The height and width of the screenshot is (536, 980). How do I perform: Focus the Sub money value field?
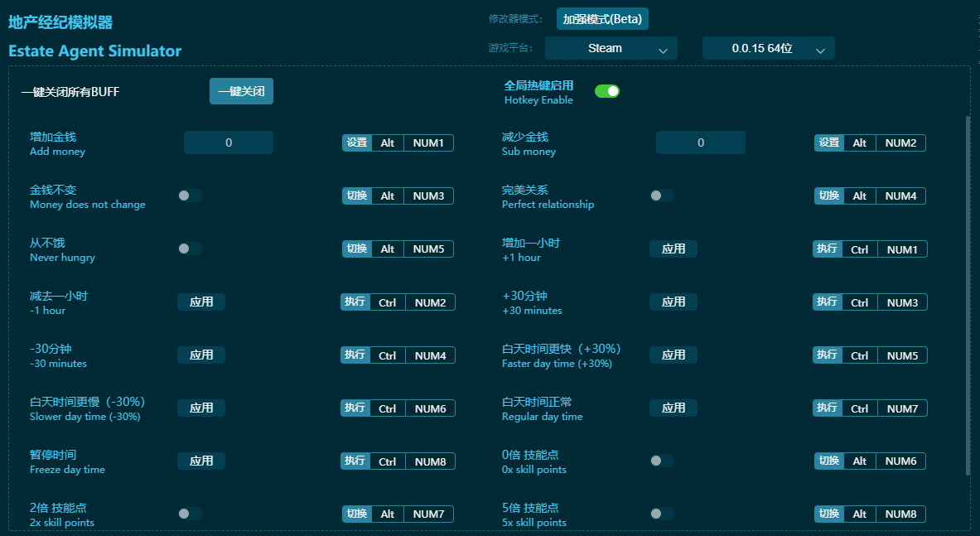(700, 142)
